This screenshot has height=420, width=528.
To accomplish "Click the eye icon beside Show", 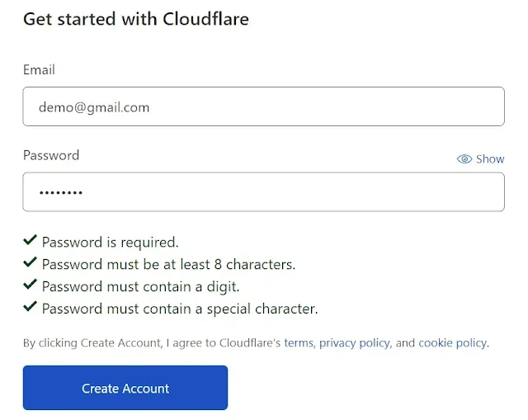I will 464,159.
